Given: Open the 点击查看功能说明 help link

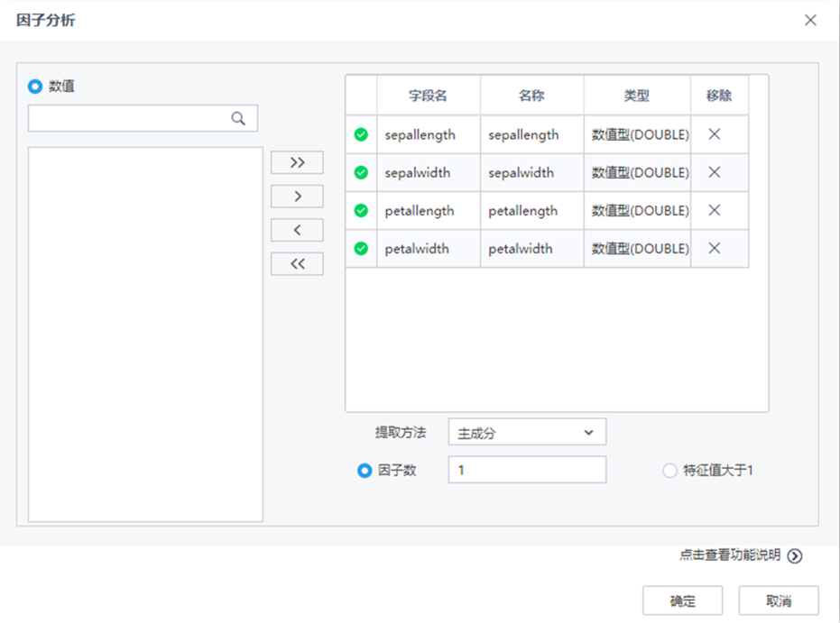Looking at the screenshot, I should (x=728, y=556).
